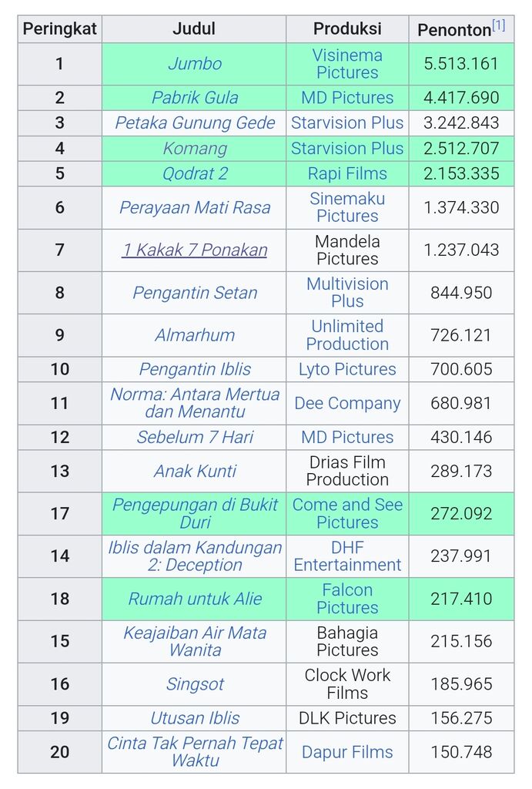The height and width of the screenshot is (789, 532).
Task: Open the Almarhum film link
Action: pos(195,335)
